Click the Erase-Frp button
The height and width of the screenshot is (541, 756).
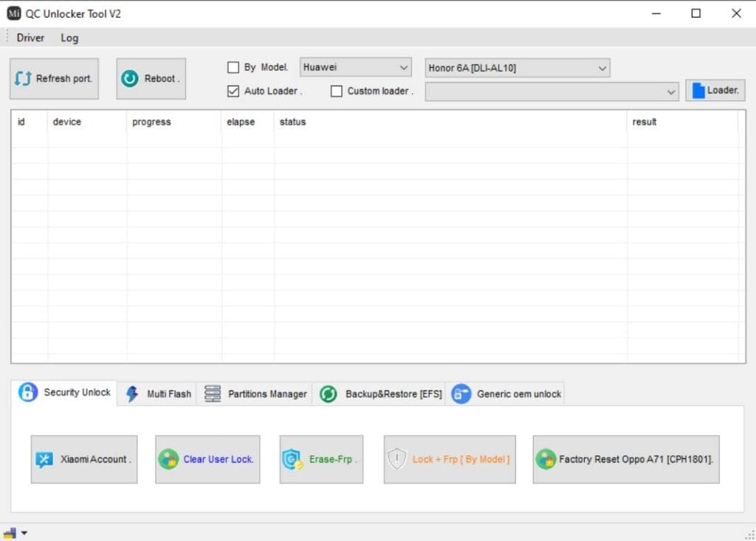point(321,459)
